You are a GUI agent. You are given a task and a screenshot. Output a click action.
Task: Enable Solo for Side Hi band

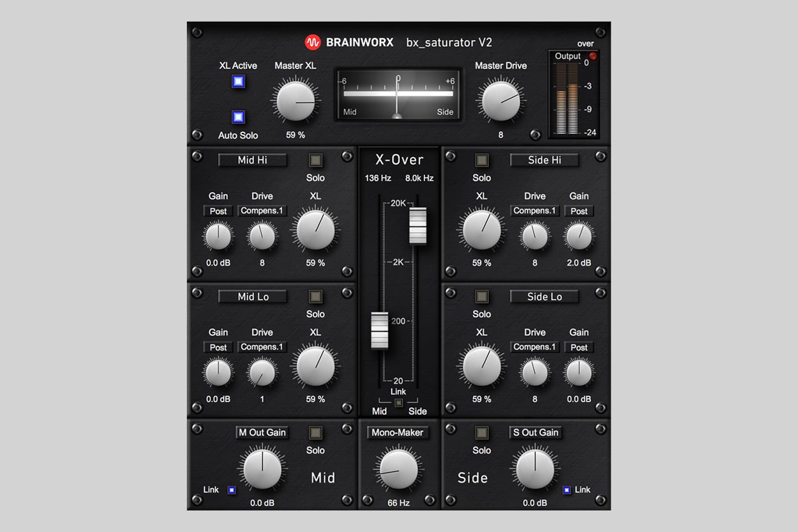click(x=481, y=160)
